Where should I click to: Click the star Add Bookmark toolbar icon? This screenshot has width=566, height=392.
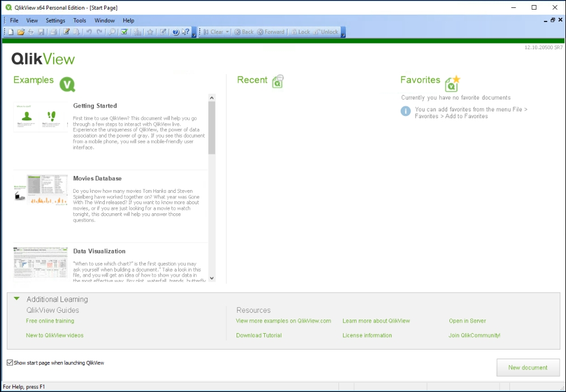[150, 32]
